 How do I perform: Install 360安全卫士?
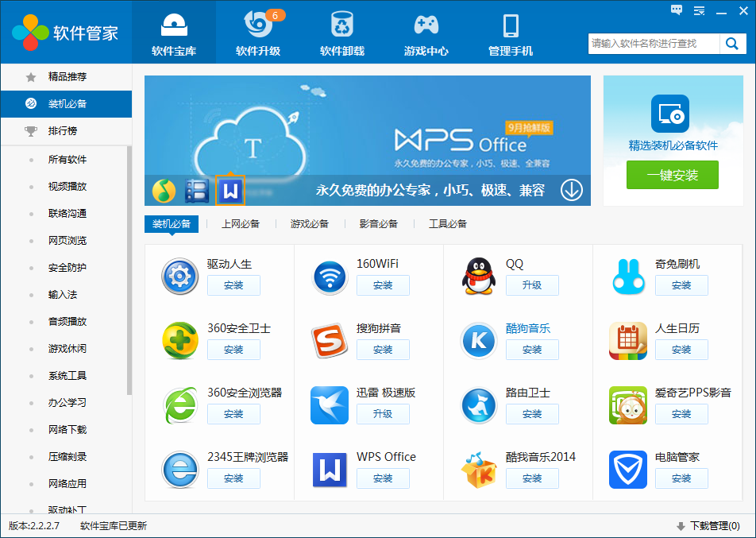233,350
